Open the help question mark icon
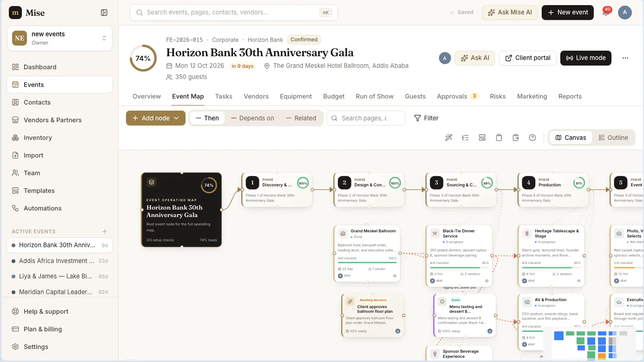This screenshot has height=362, width=644. click(x=532, y=138)
